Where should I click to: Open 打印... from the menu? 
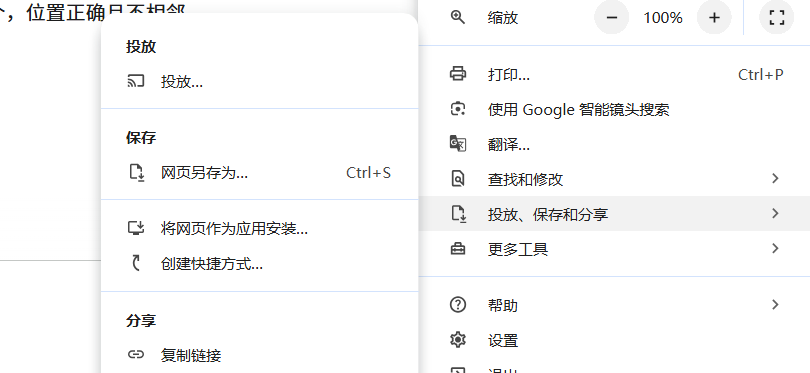614,74
